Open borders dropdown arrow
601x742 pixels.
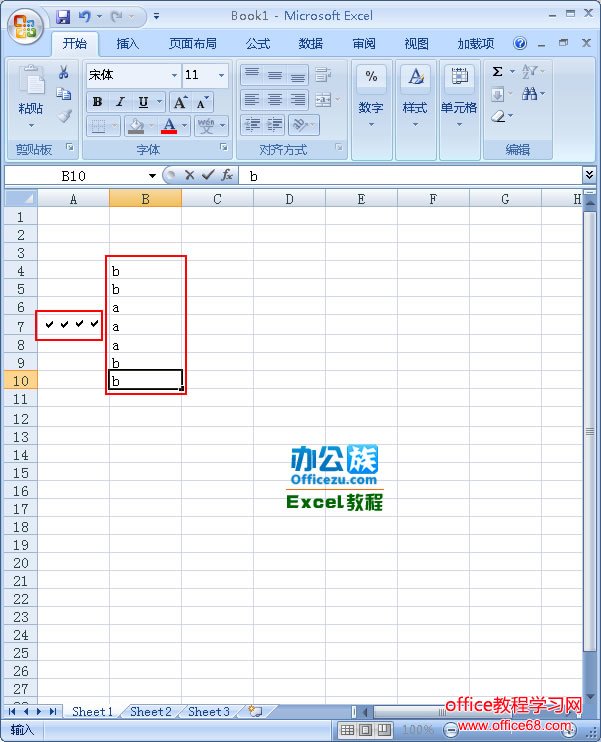click(115, 126)
